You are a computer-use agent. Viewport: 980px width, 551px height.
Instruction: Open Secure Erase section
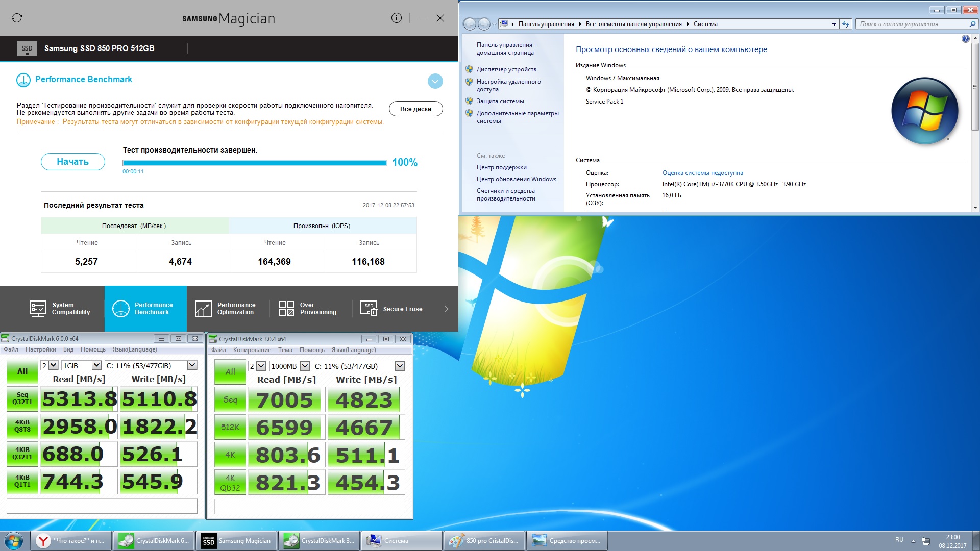(391, 309)
